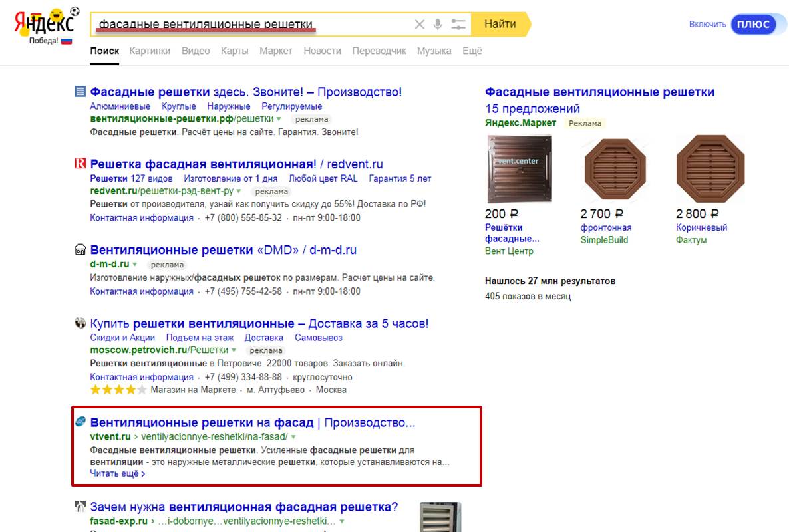Expand dropdown arrow next to d-m-d.ru
The height and width of the screenshot is (532, 789).
(134, 265)
